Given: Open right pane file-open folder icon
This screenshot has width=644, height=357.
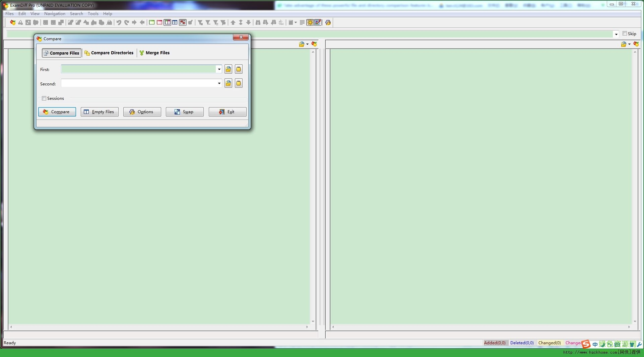Looking at the screenshot, I should coord(624,44).
